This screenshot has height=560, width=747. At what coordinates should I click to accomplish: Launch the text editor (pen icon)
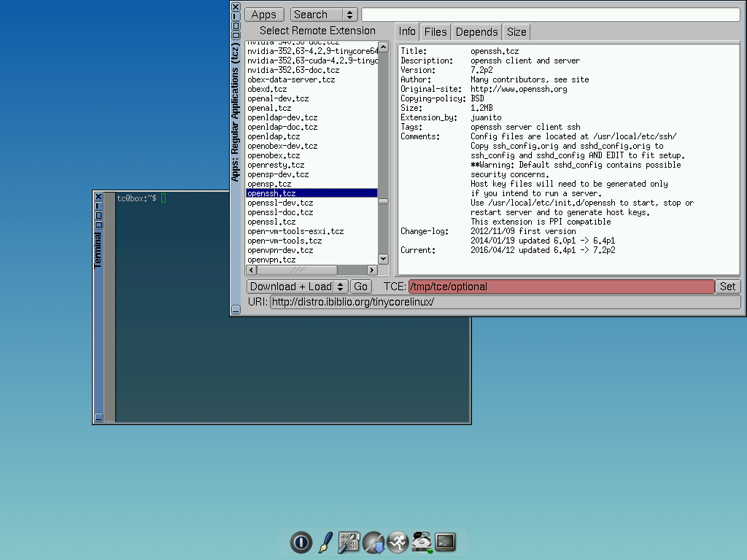point(325,542)
